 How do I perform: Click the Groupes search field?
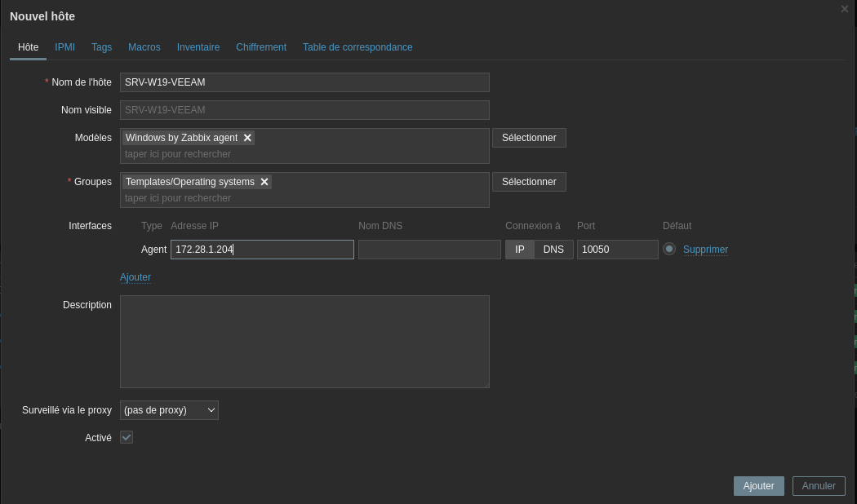pos(304,198)
